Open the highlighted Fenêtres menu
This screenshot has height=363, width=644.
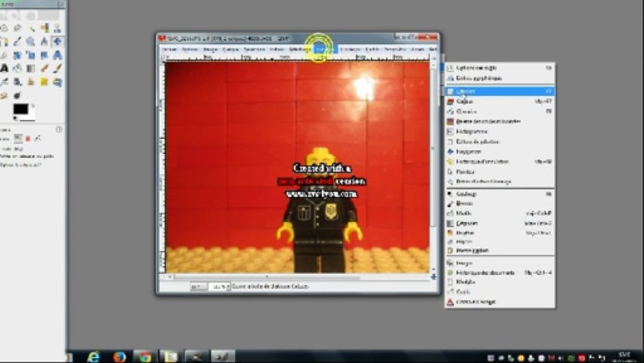click(325, 49)
